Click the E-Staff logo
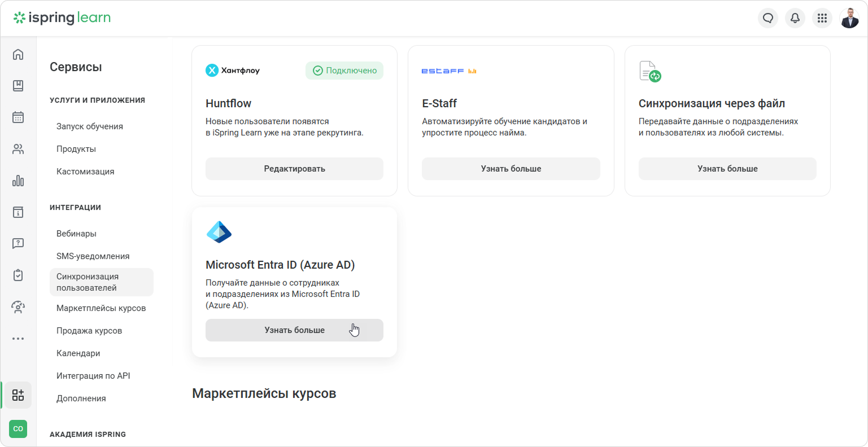Screen dimensions: 868x447 (450, 71)
